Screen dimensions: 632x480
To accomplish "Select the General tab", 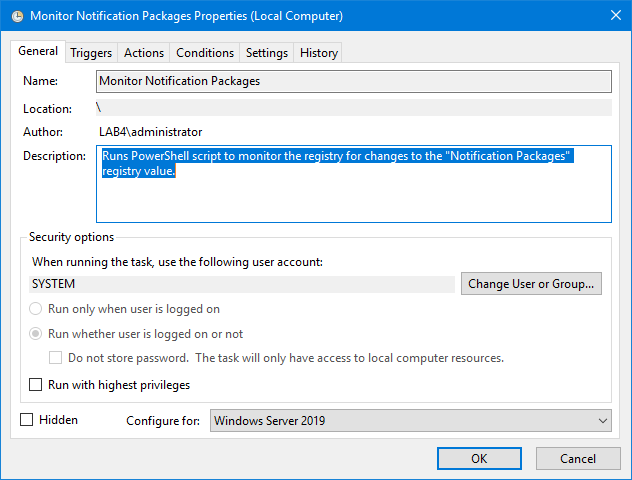I will pyautogui.click(x=38, y=52).
